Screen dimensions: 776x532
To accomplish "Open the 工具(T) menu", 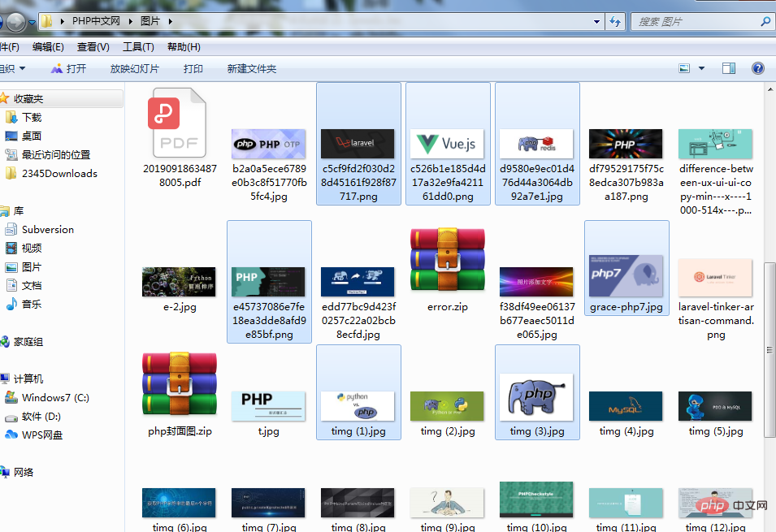I will click(x=138, y=47).
